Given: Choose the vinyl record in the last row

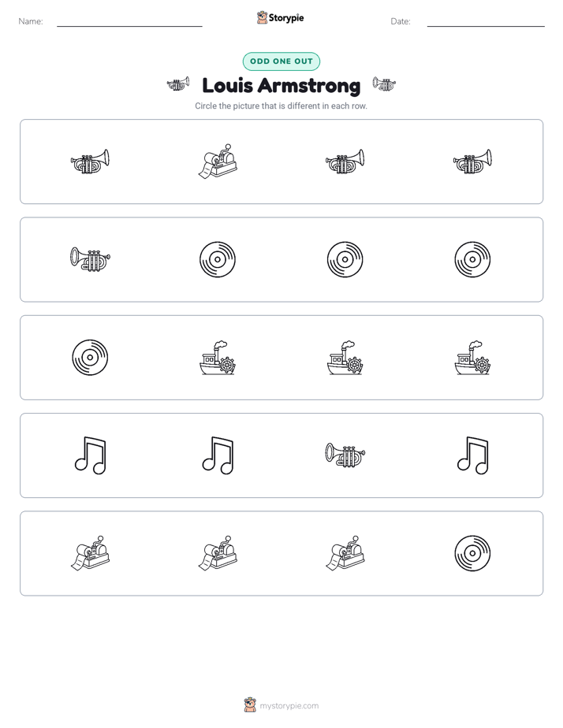Looking at the screenshot, I should [472, 553].
